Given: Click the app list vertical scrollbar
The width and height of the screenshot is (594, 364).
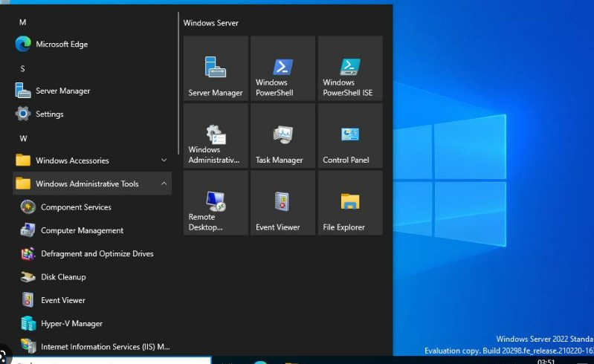Looking at the screenshot, I should 178,83.
